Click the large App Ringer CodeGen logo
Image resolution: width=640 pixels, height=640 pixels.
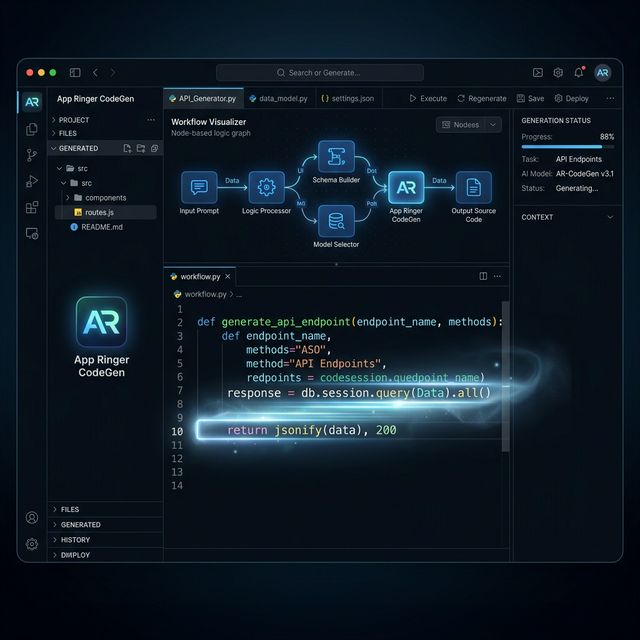pyautogui.click(x=102, y=322)
